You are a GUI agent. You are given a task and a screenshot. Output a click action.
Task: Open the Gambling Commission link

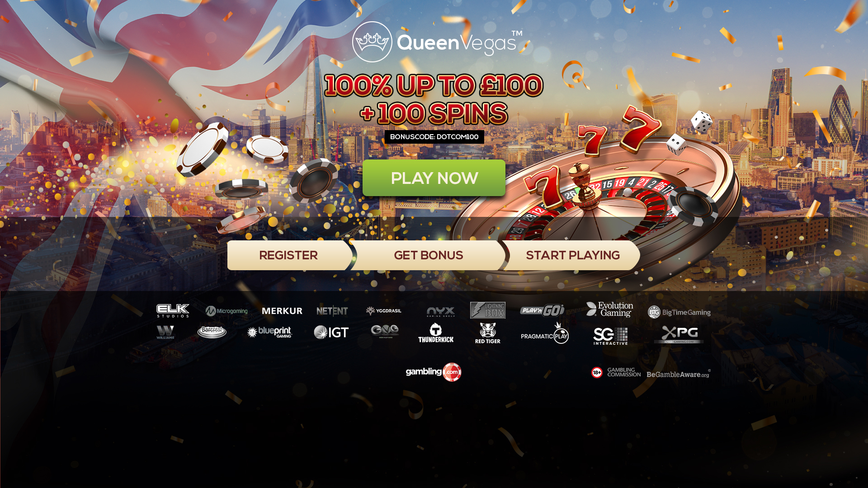624,372
